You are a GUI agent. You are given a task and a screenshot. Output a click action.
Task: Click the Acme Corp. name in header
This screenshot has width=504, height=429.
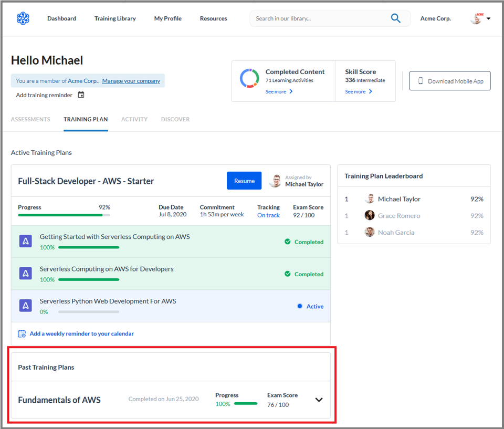click(x=436, y=18)
